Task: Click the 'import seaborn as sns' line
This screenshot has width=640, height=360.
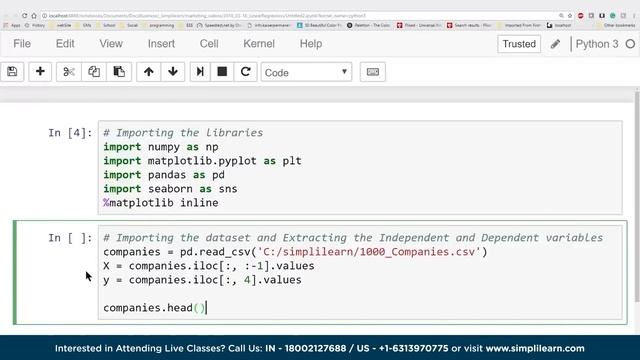Action: coord(170,189)
